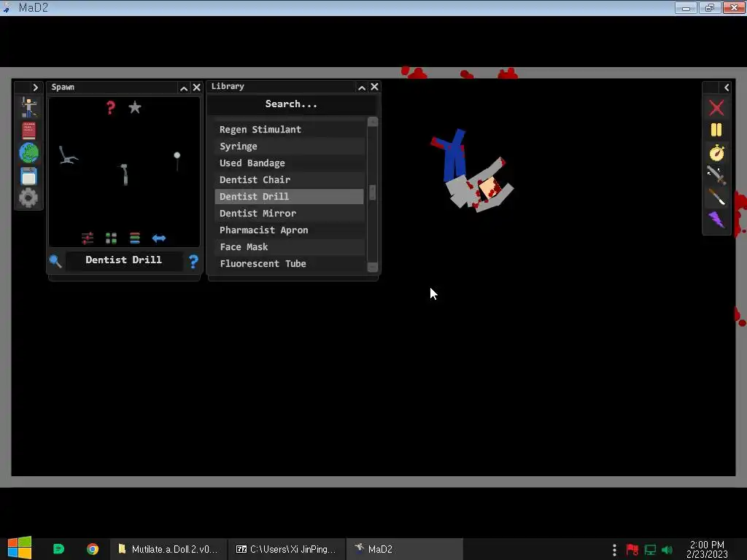The width and height of the screenshot is (747, 560).
Task: Click the red question mark in Spawn panel
Action: coord(111,108)
